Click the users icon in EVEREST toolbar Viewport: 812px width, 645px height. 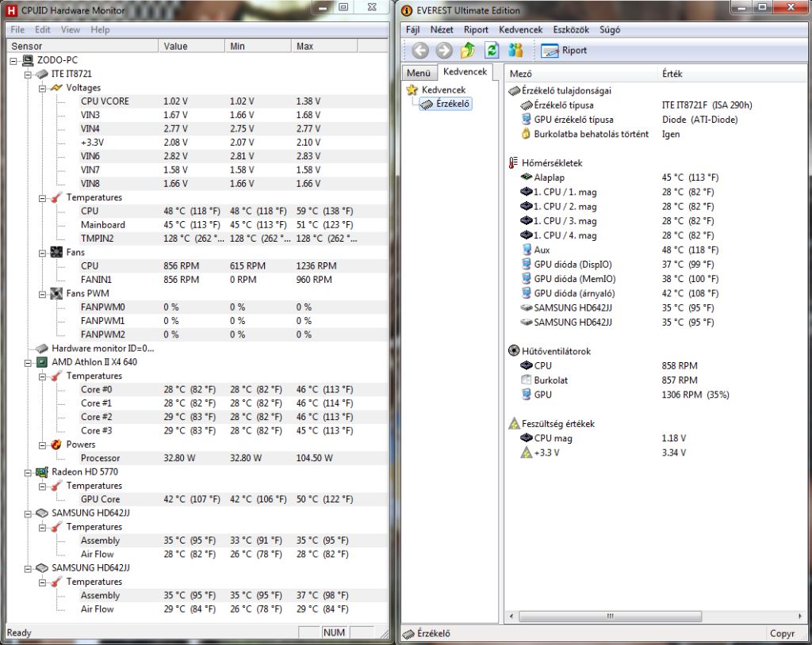click(515, 50)
